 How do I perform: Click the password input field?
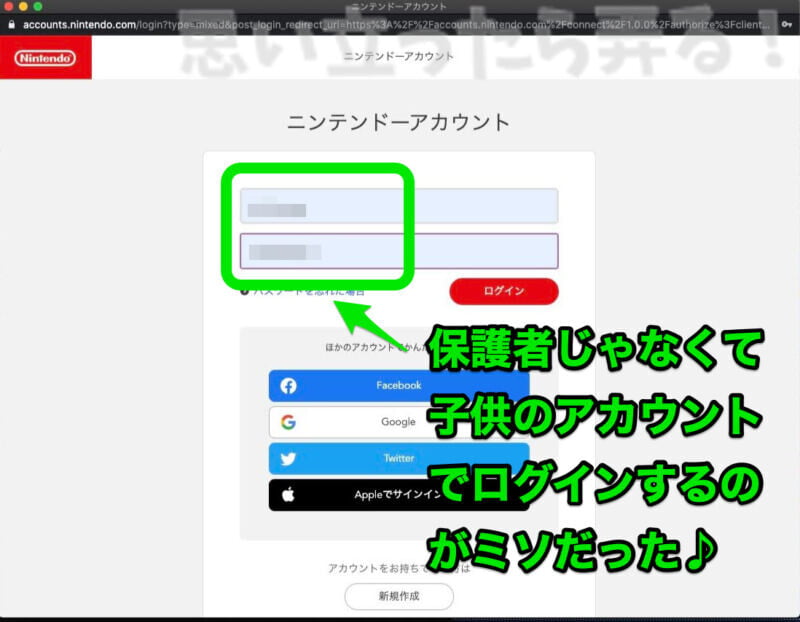[x=399, y=251]
